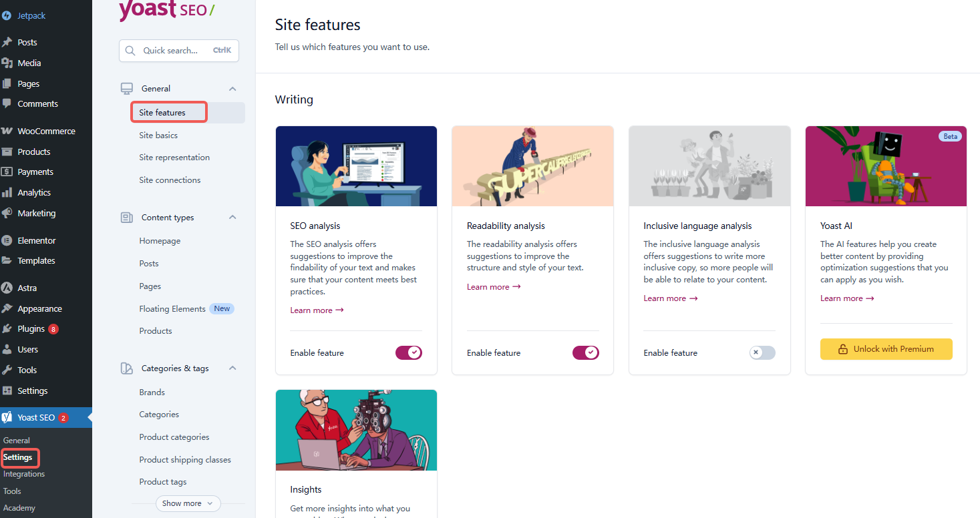Enable the Inclusive language analysis toggle
The width and height of the screenshot is (980, 518).
tap(762, 352)
